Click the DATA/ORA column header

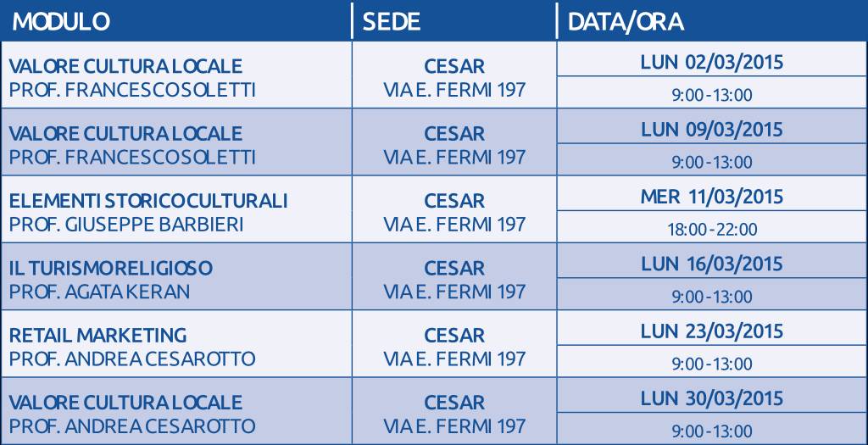pyautogui.click(x=626, y=22)
